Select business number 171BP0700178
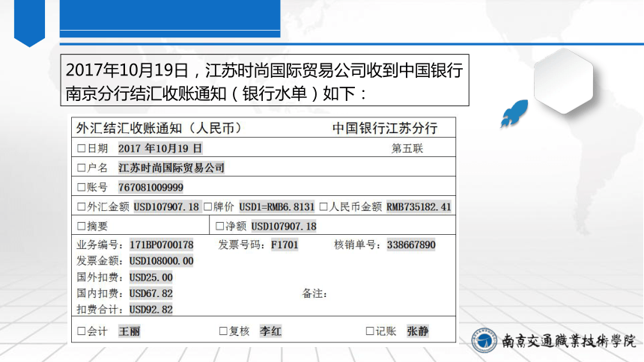 coord(162,245)
